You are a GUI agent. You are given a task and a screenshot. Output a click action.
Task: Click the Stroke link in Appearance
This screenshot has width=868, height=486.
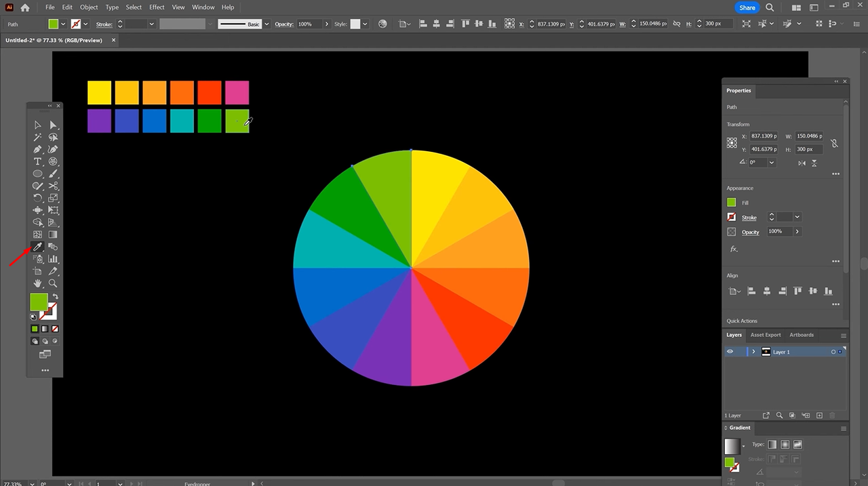[749, 218]
